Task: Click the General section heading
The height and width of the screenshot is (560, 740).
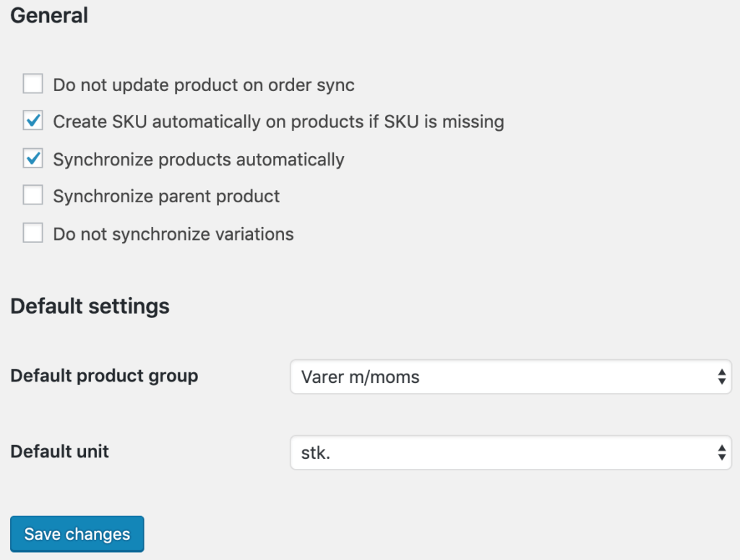Action: point(49,15)
